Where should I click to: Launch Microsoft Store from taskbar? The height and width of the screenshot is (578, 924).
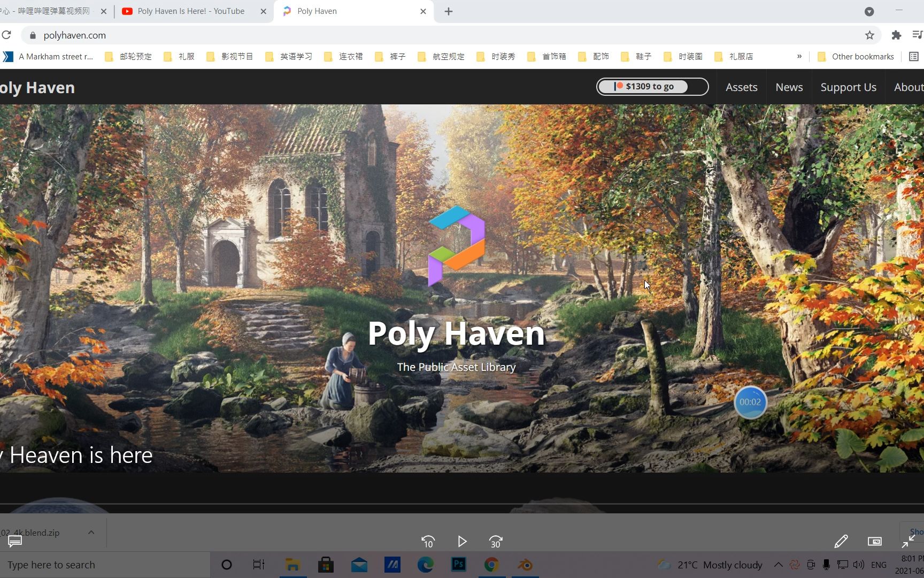[326, 565]
